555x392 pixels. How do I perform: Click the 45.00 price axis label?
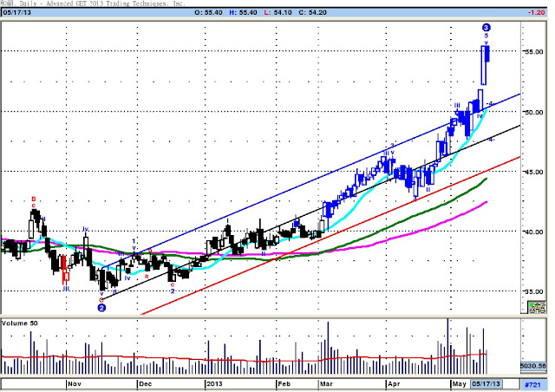pyautogui.click(x=534, y=172)
